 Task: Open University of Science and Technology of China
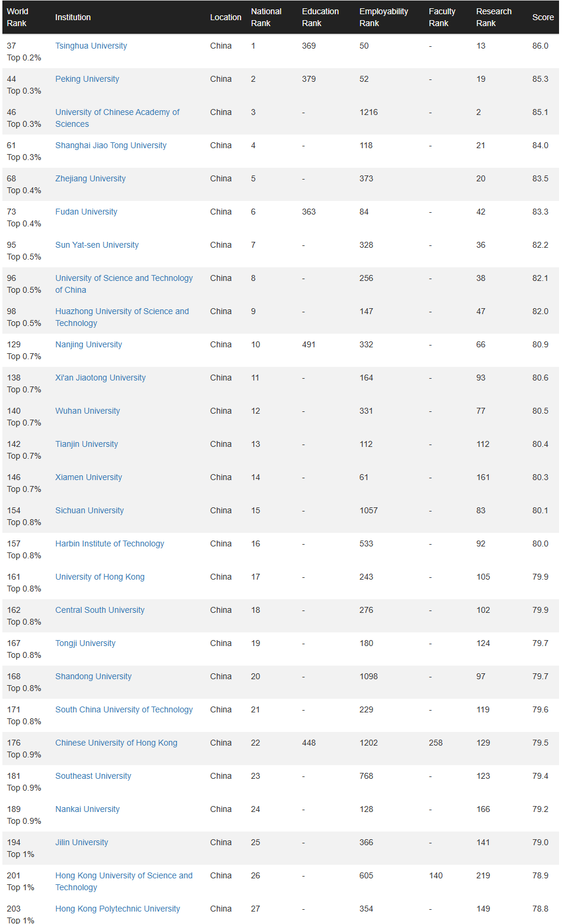(x=124, y=278)
